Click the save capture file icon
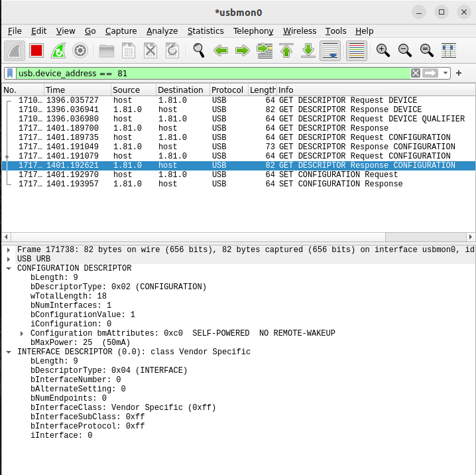 tap(129, 50)
